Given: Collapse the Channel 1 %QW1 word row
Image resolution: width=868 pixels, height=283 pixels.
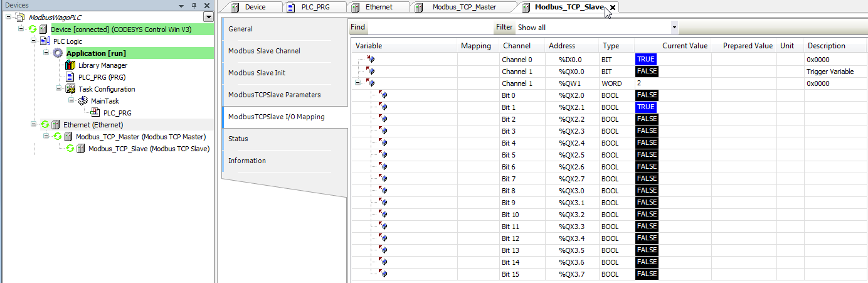Looking at the screenshot, I should 357,83.
